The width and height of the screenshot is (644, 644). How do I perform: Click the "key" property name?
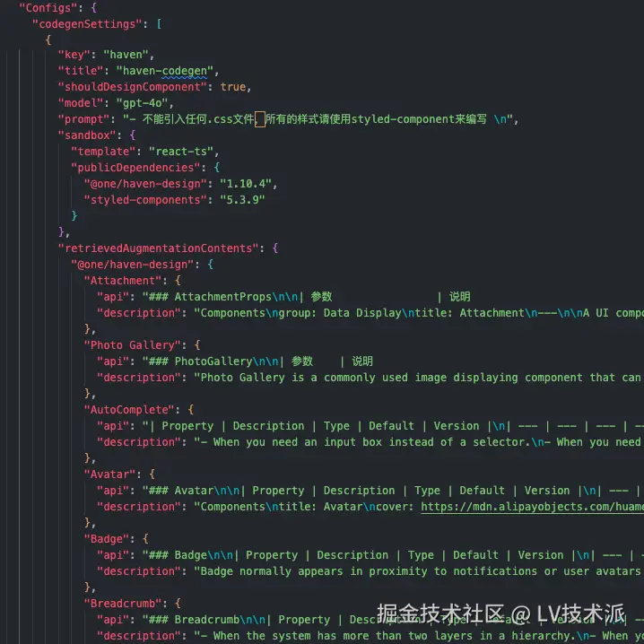[x=74, y=55]
